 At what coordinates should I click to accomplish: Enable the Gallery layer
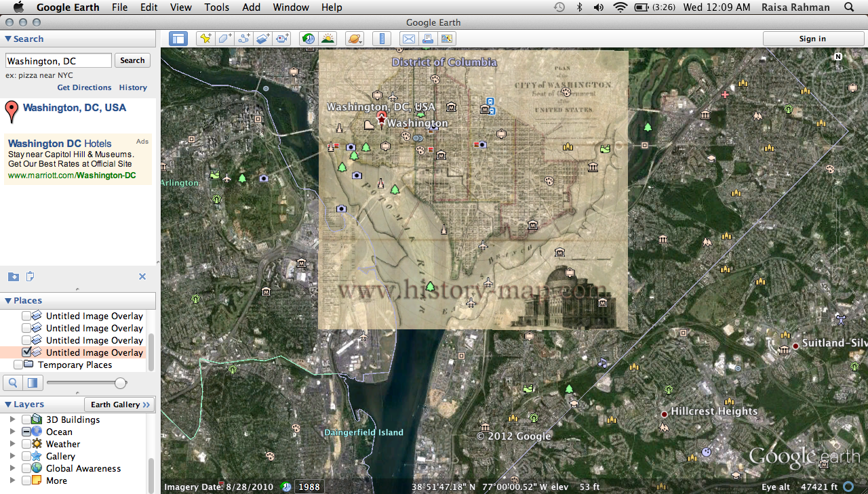coord(26,456)
